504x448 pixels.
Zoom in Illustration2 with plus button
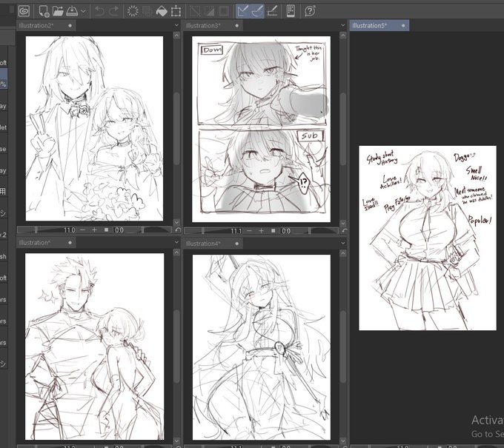pyautogui.click(x=95, y=230)
